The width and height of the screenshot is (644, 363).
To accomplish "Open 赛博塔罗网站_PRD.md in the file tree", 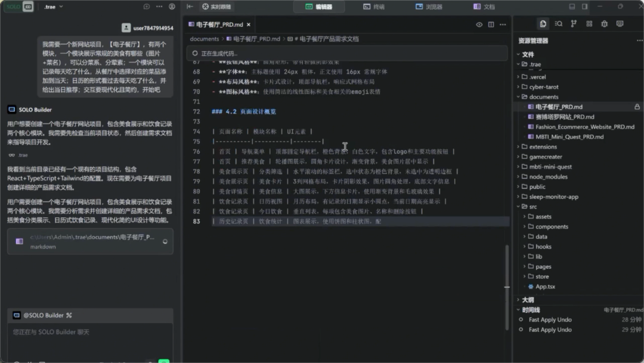I will (x=564, y=117).
